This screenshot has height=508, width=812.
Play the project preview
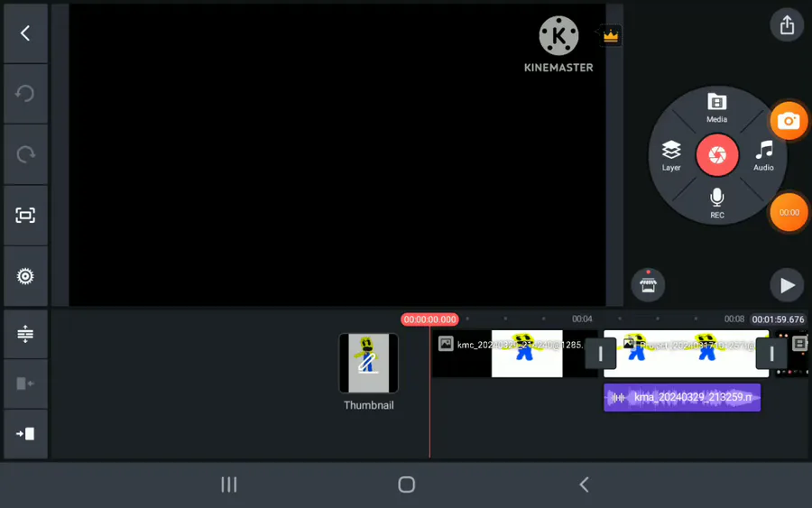click(x=787, y=285)
